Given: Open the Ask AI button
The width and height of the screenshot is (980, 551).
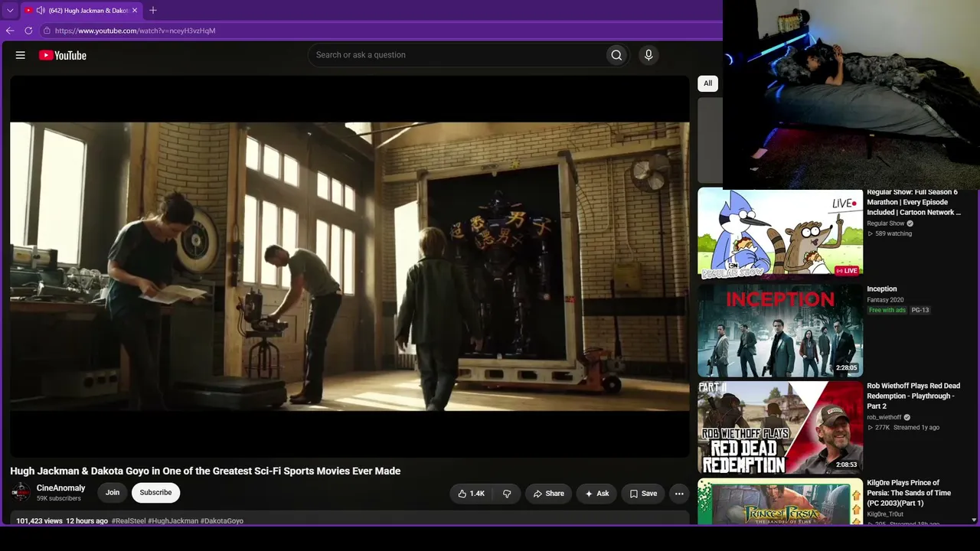Looking at the screenshot, I should click(596, 494).
